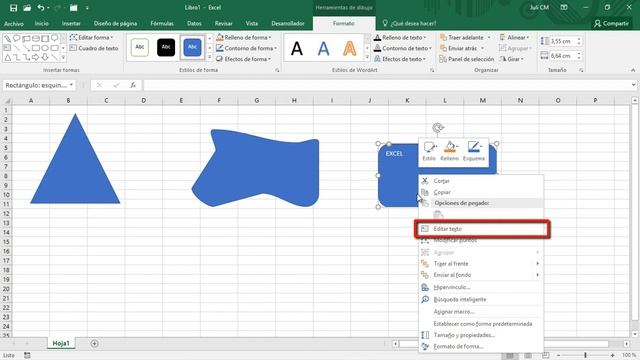640x360 pixels.
Task: Switch to Diseño de página tab
Action: 116,23
